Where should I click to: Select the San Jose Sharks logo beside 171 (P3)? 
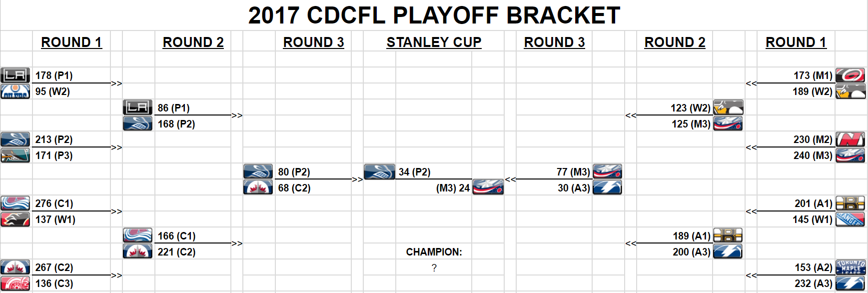tap(15, 155)
